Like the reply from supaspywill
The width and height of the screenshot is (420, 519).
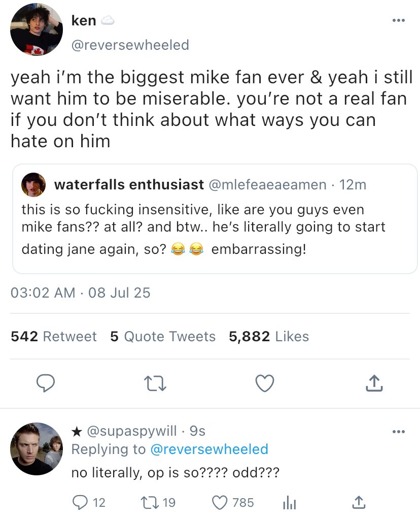click(220, 502)
